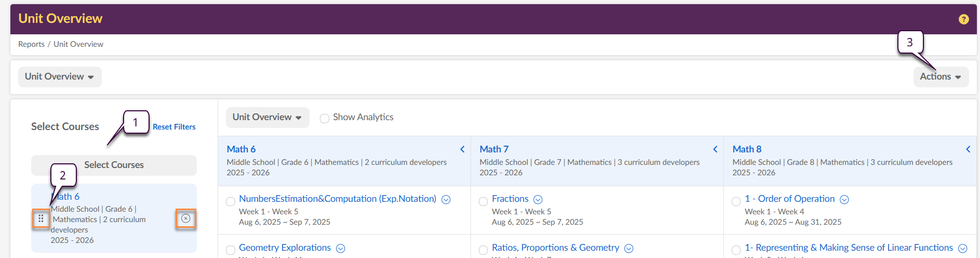Expand Fractions unit details circle arrow
This screenshot has width=980, height=258.
538,200
